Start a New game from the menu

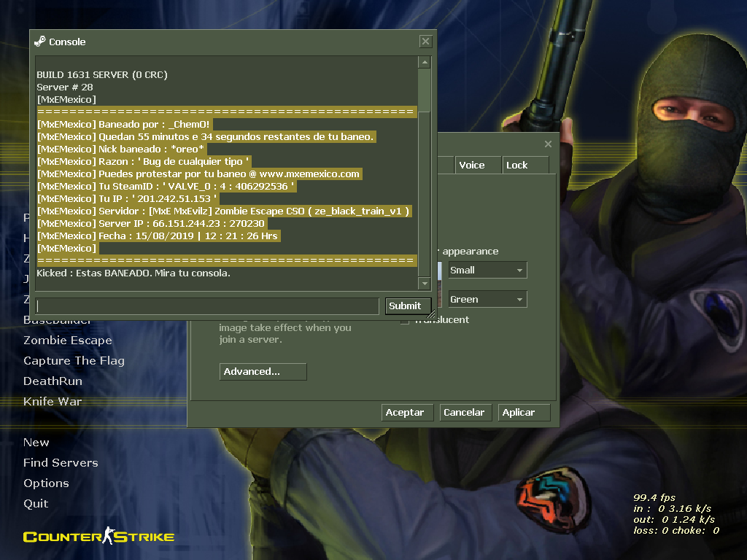(36, 443)
